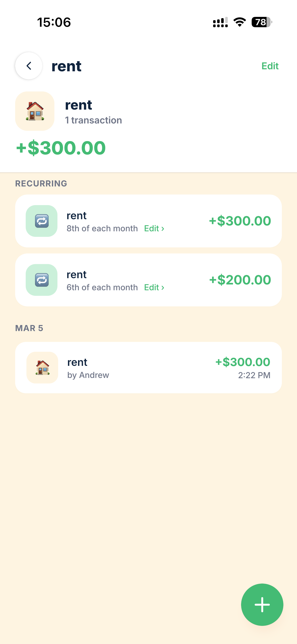Click the back arrow to return
The height and width of the screenshot is (644, 297).
click(28, 66)
